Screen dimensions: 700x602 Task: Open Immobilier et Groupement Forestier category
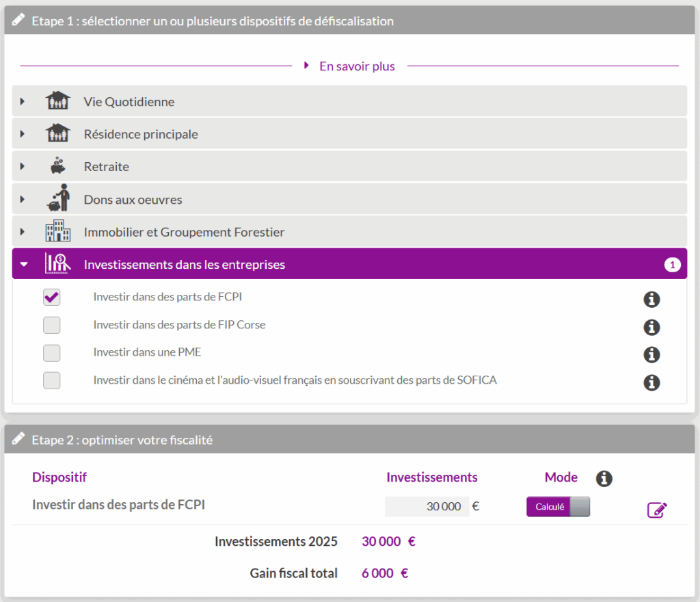click(184, 232)
